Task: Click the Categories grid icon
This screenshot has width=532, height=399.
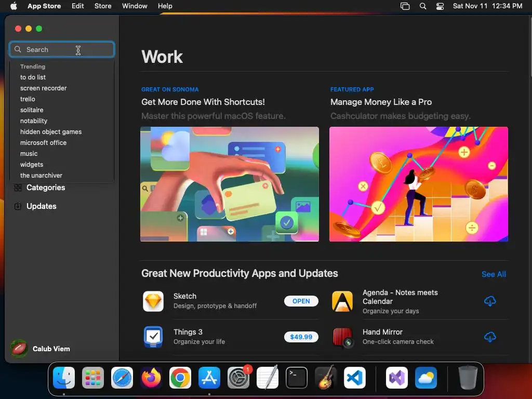Action: coord(18,188)
